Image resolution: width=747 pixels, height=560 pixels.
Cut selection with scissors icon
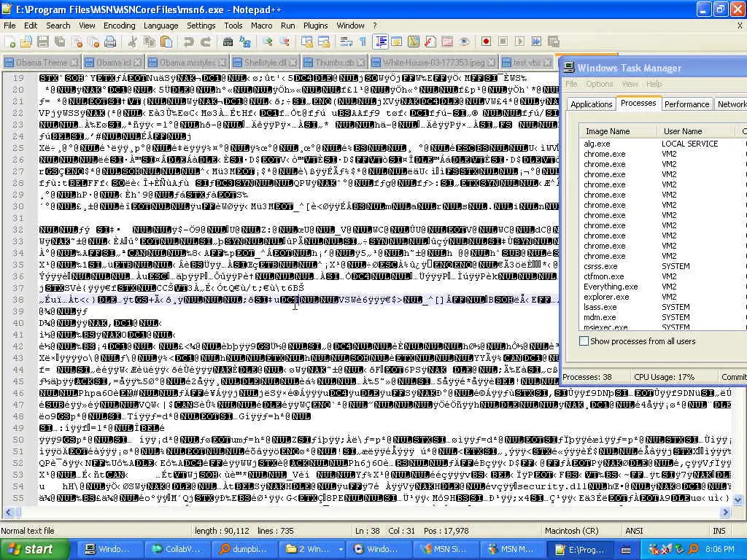pyautogui.click(x=133, y=42)
